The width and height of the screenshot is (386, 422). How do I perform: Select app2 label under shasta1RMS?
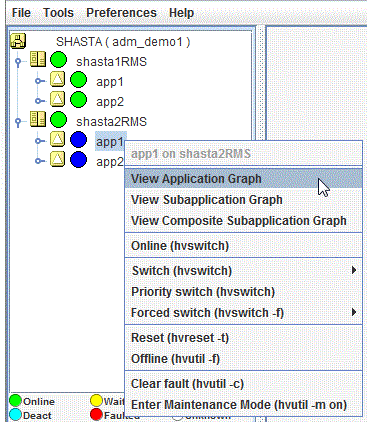(x=110, y=102)
